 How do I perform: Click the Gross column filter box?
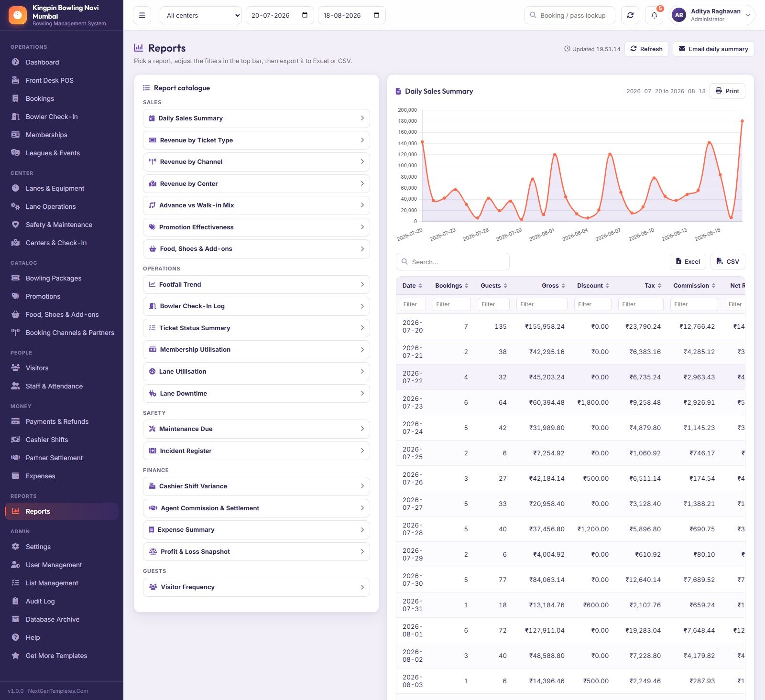tap(542, 304)
